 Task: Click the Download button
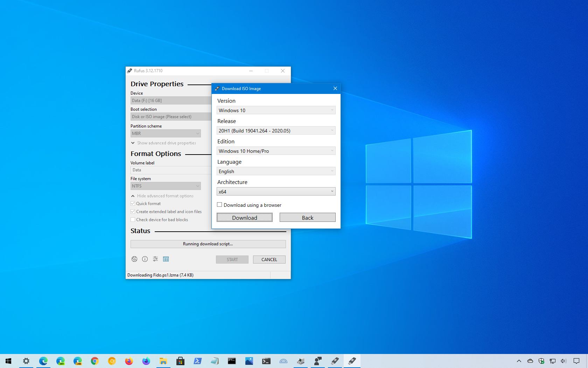tap(245, 217)
